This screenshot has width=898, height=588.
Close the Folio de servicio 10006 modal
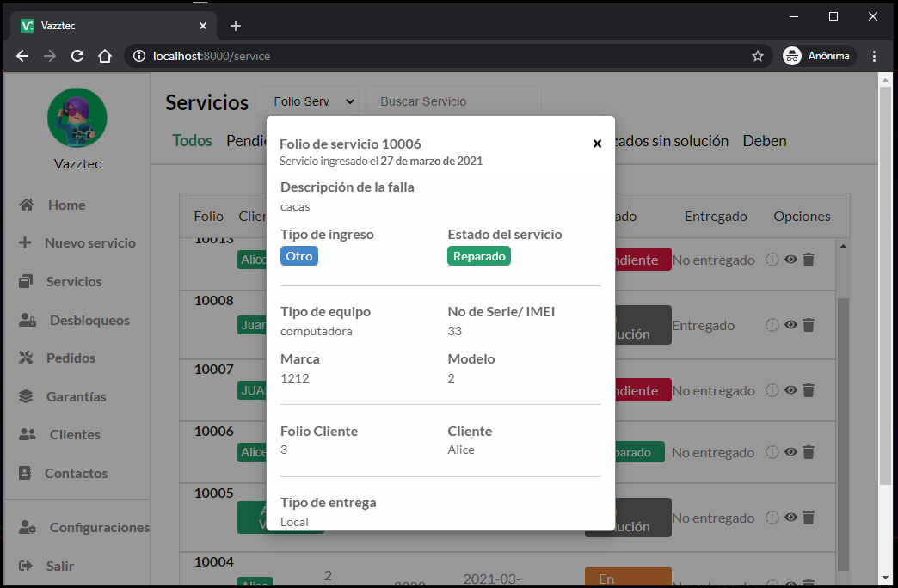pyautogui.click(x=597, y=144)
